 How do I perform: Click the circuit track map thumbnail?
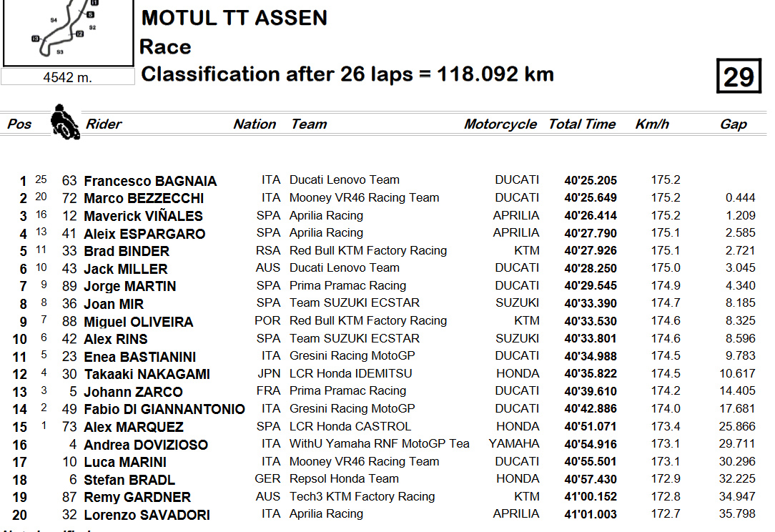coord(68,33)
